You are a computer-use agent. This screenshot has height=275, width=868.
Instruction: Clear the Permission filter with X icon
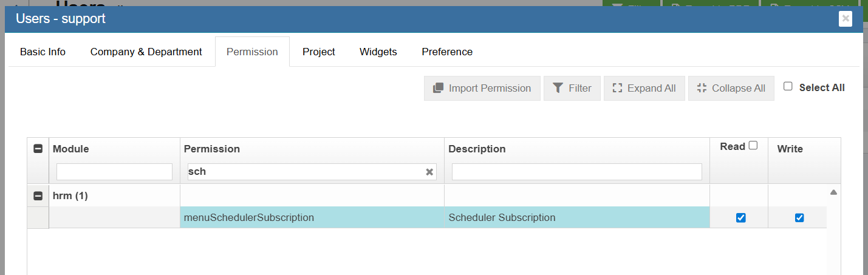pyautogui.click(x=429, y=172)
